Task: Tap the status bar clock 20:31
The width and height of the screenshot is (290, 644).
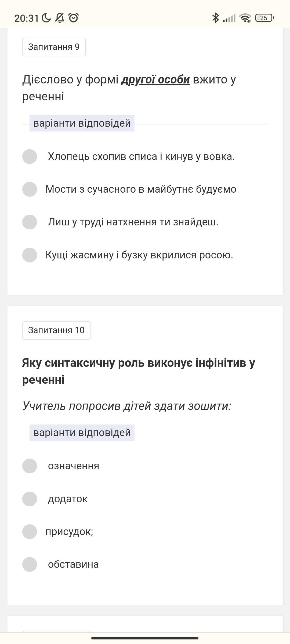Action: [x=26, y=18]
